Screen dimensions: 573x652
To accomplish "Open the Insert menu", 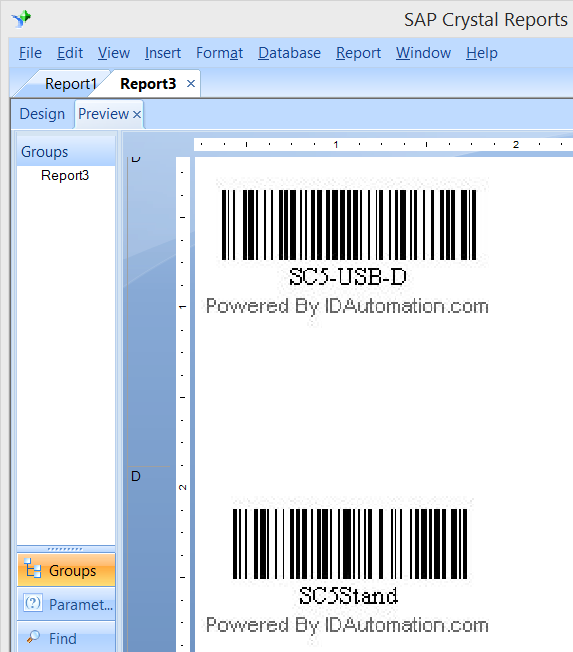I will (163, 53).
